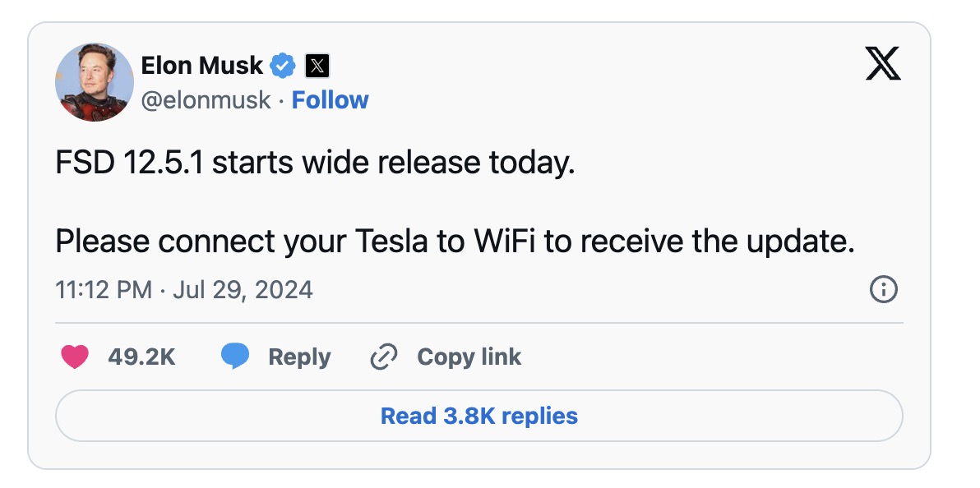Click the @elonmusk handle text
This screenshot has height=488, width=980.
(206, 100)
